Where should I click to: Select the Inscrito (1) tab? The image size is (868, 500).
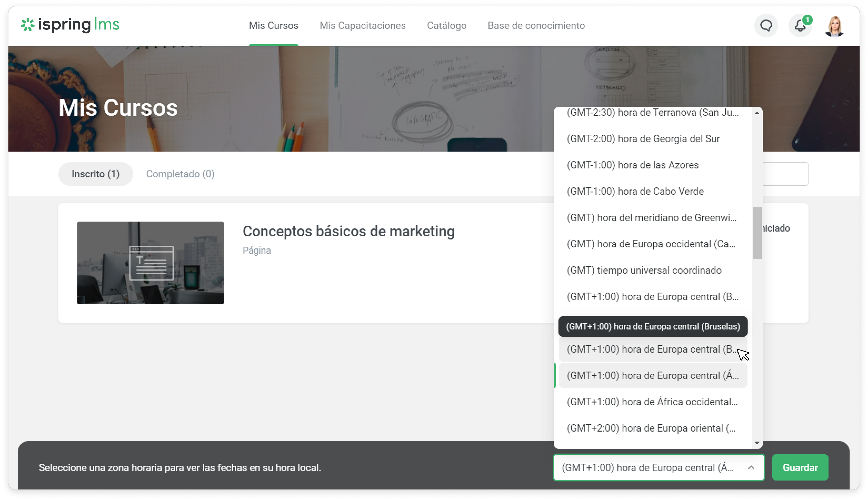(x=96, y=174)
